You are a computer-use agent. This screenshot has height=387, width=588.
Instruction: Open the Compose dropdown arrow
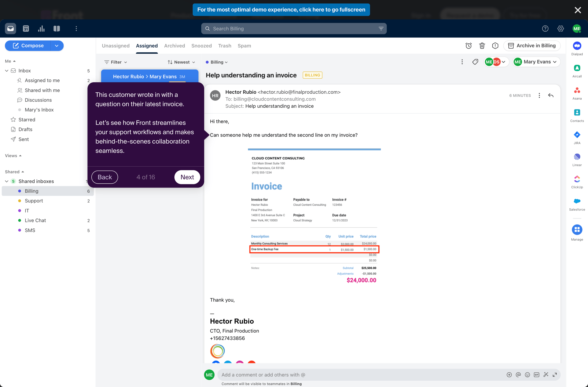pyautogui.click(x=57, y=46)
